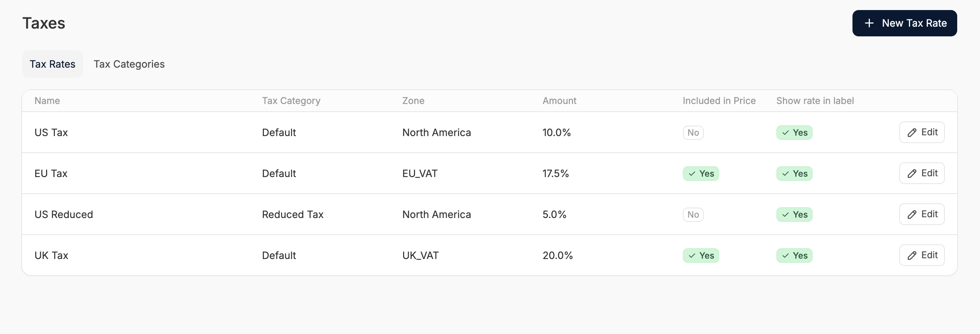980x334 pixels.
Task: Click the Zone column header
Action: point(413,101)
